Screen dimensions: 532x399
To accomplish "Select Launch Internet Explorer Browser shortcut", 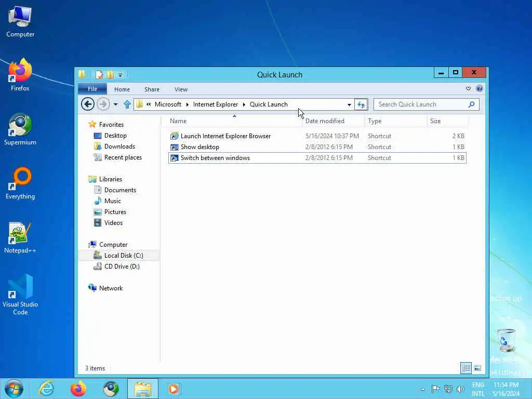I will click(317, 136).
